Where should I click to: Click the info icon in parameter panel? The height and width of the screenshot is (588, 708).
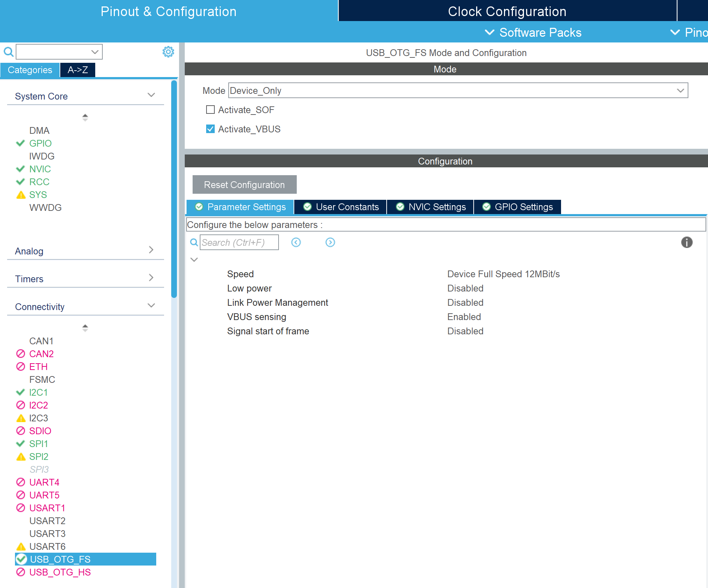(687, 242)
